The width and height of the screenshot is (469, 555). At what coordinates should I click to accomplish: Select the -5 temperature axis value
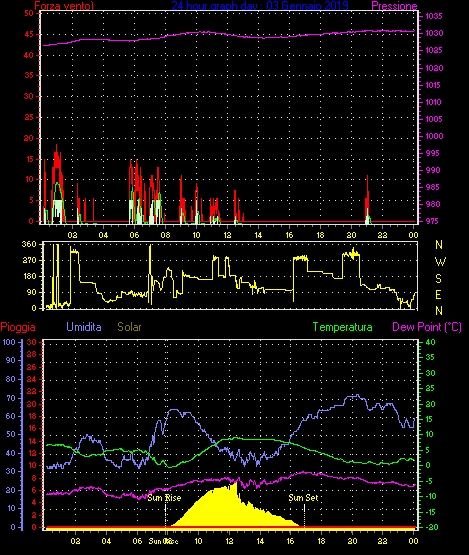click(x=430, y=481)
